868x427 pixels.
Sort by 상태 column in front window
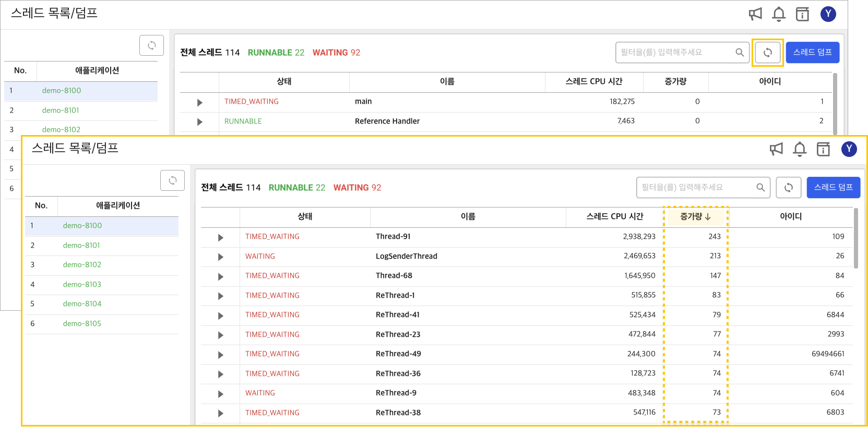[x=305, y=217]
